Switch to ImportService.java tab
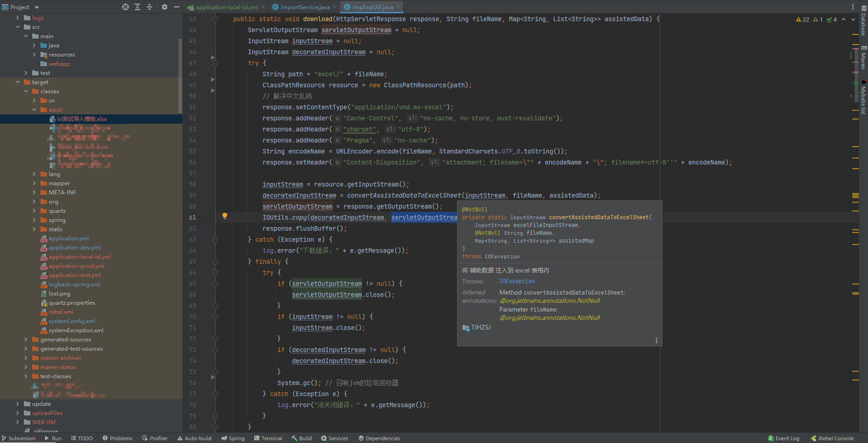This screenshot has width=868, height=443. click(305, 7)
